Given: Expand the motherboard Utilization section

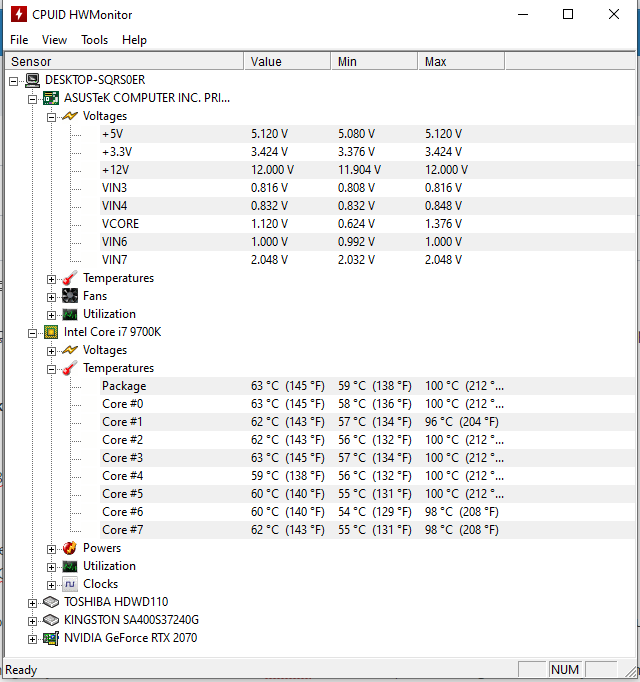Looking at the screenshot, I should [51, 315].
